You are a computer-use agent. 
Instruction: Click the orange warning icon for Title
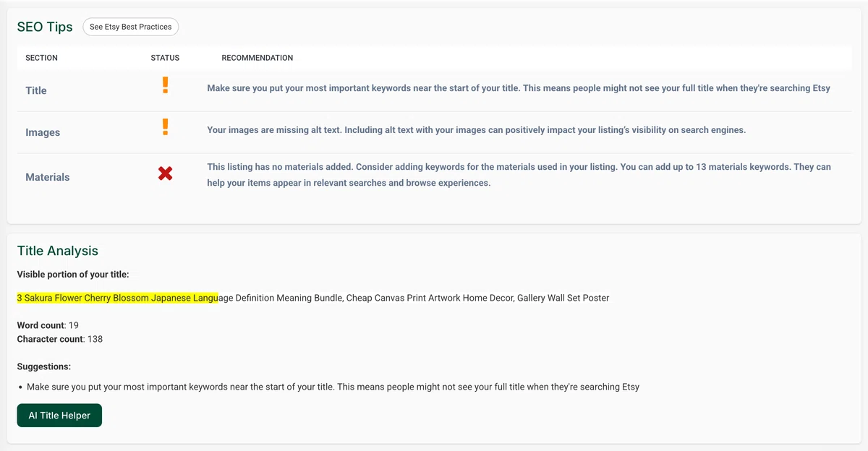pyautogui.click(x=165, y=85)
